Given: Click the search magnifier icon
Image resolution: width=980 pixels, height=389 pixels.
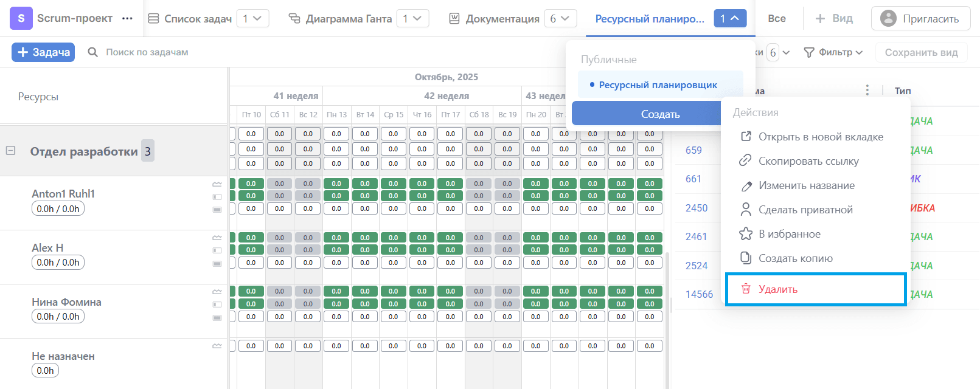Looking at the screenshot, I should pos(93,52).
